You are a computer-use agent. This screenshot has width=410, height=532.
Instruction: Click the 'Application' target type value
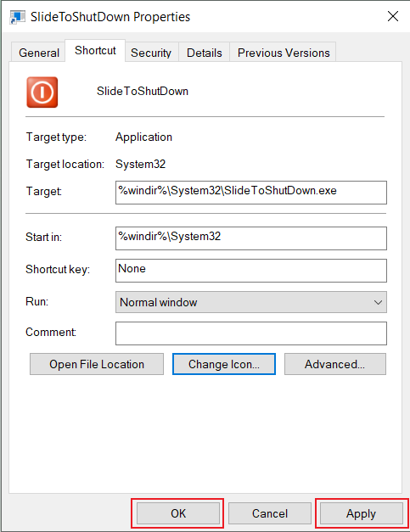(143, 137)
